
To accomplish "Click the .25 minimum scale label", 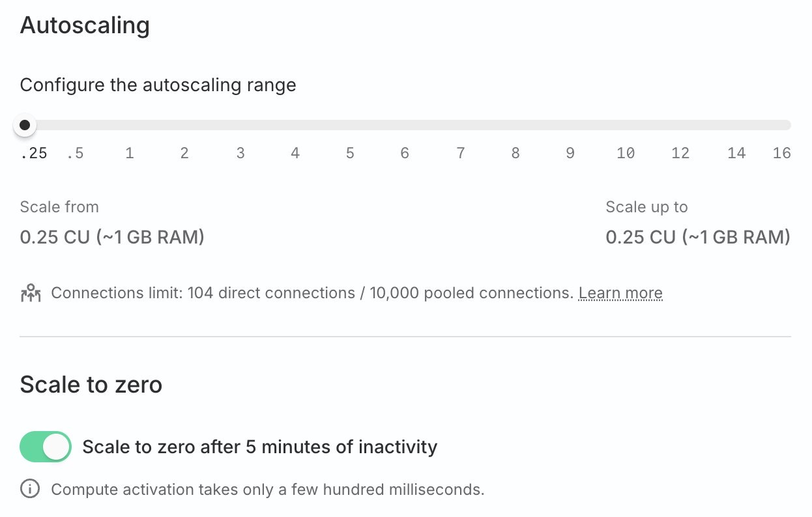I will point(34,154).
